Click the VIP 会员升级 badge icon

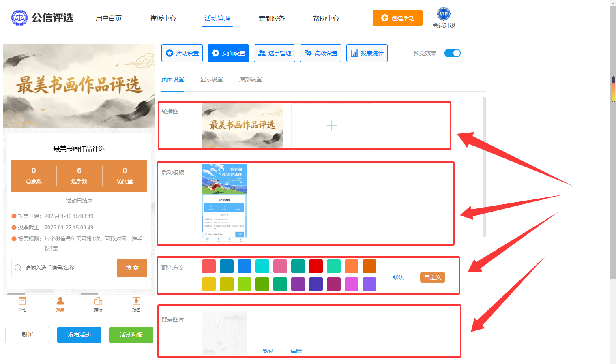coord(444,14)
